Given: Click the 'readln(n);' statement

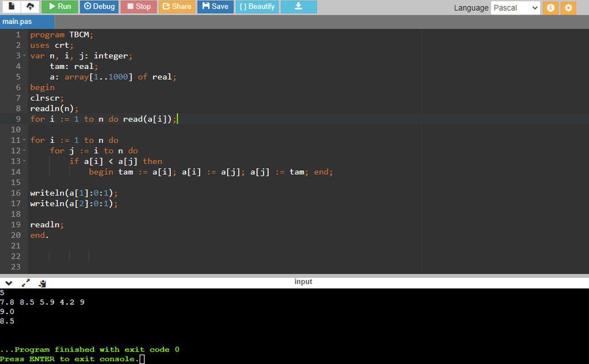Looking at the screenshot, I should coord(54,108).
